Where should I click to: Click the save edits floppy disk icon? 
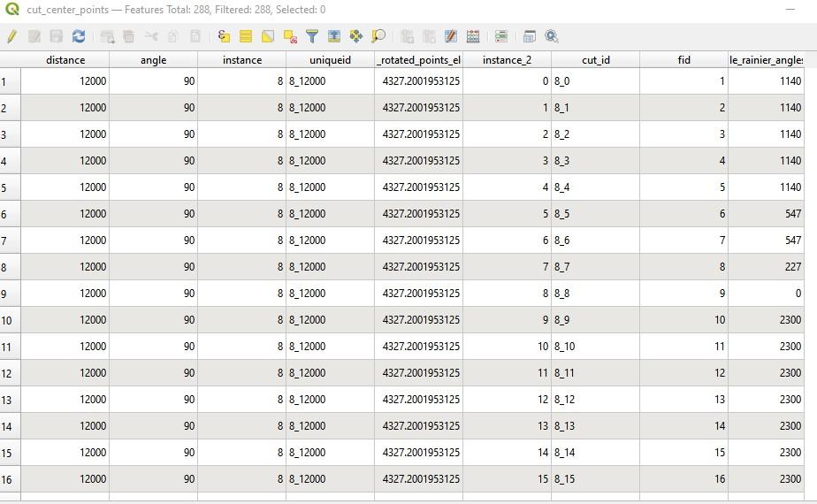pyautogui.click(x=57, y=36)
